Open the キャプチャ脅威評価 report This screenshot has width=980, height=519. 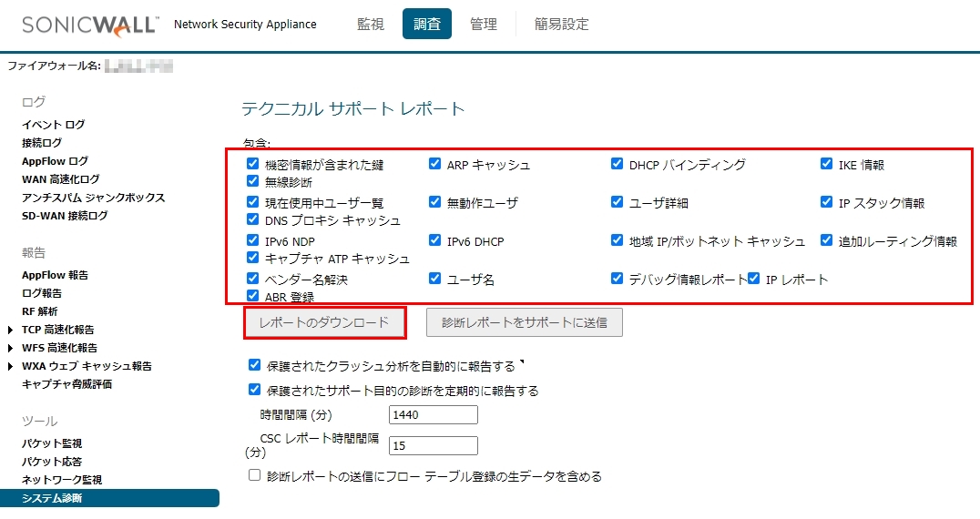click(67, 384)
